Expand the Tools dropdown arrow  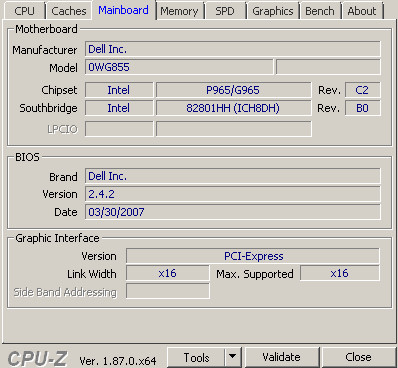click(x=233, y=358)
